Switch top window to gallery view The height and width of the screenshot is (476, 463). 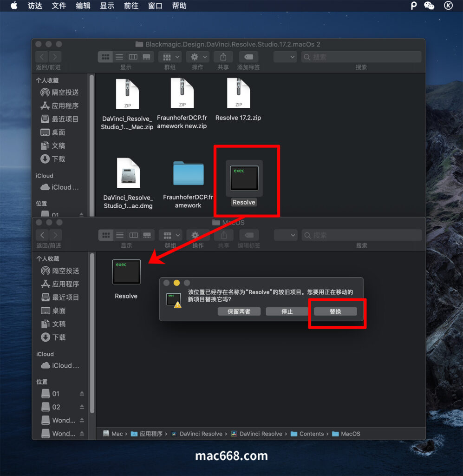pyautogui.click(x=147, y=57)
